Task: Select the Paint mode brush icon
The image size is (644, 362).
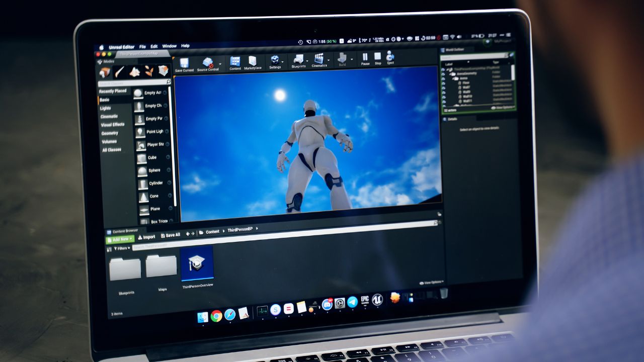Action: click(x=119, y=72)
